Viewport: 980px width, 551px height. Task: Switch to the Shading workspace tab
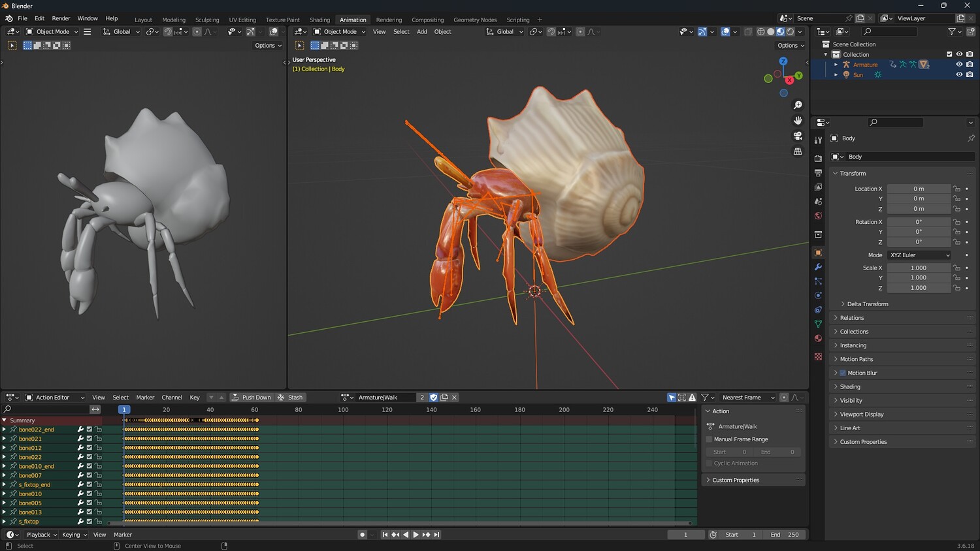(x=319, y=20)
